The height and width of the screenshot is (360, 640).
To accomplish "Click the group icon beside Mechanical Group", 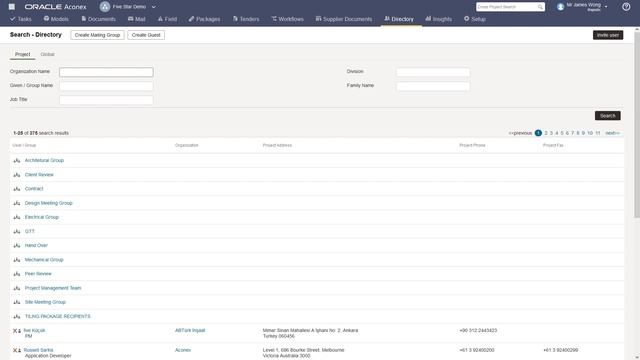I will click(x=17, y=260).
